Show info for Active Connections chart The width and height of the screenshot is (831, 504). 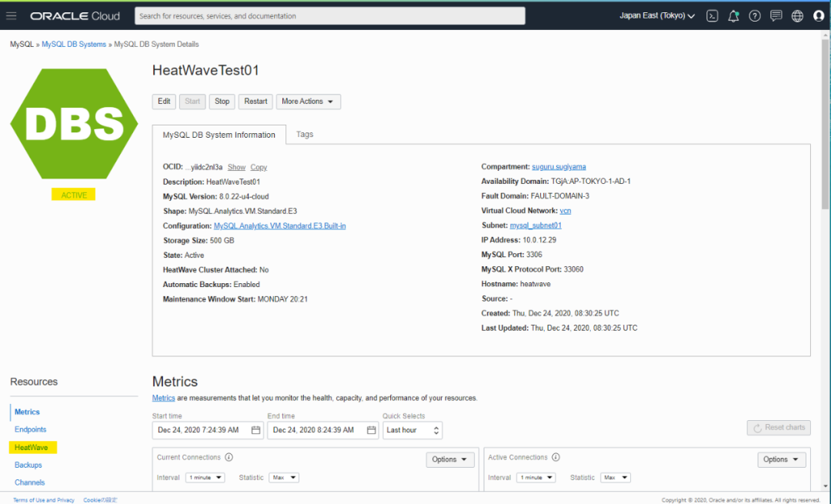tap(556, 457)
